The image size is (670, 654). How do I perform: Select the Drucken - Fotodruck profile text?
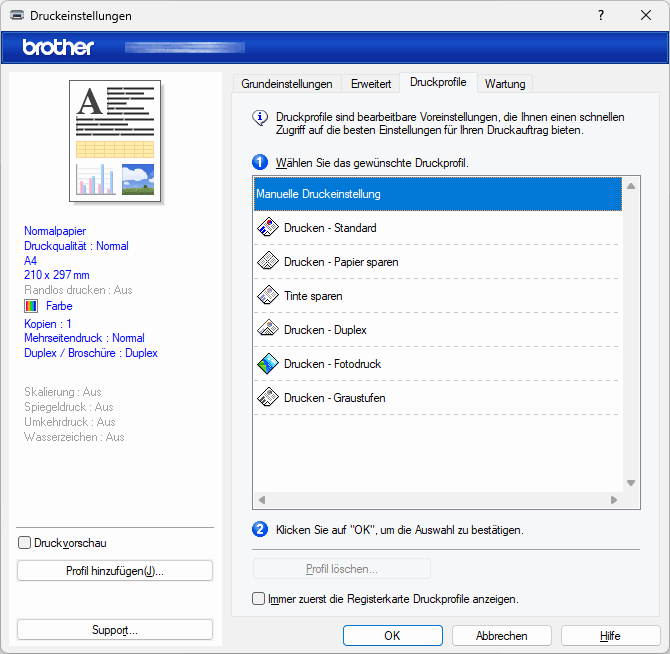(x=332, y=364)
